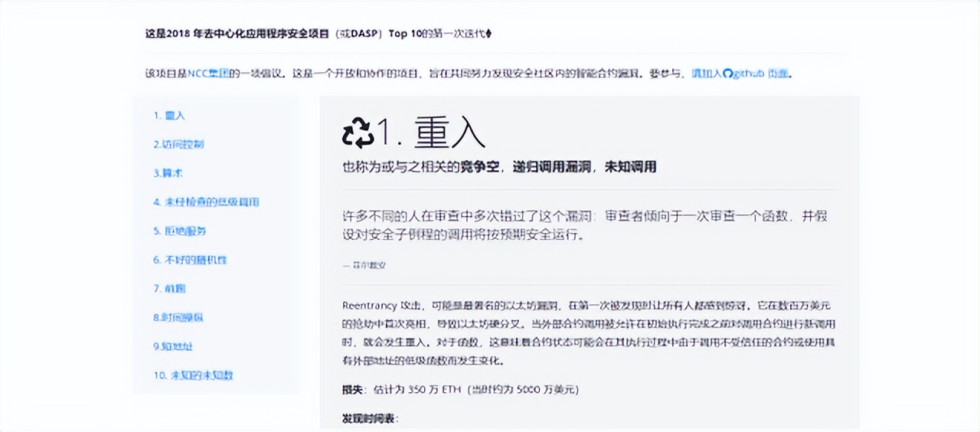Go to sidebar item 3. 算术

click(x=168, y=173)
